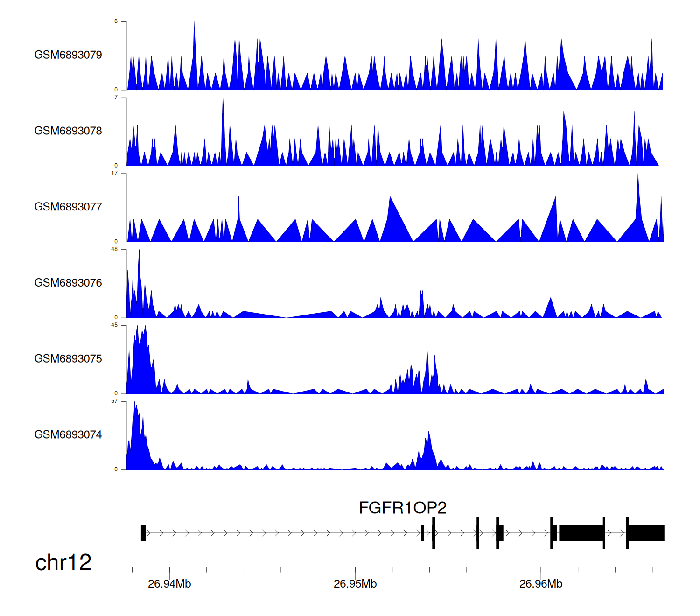Viewport: 700px width, 616px height.
Task: Click the 26.96Mb axis tick label
Action: [x=541, y=584]
